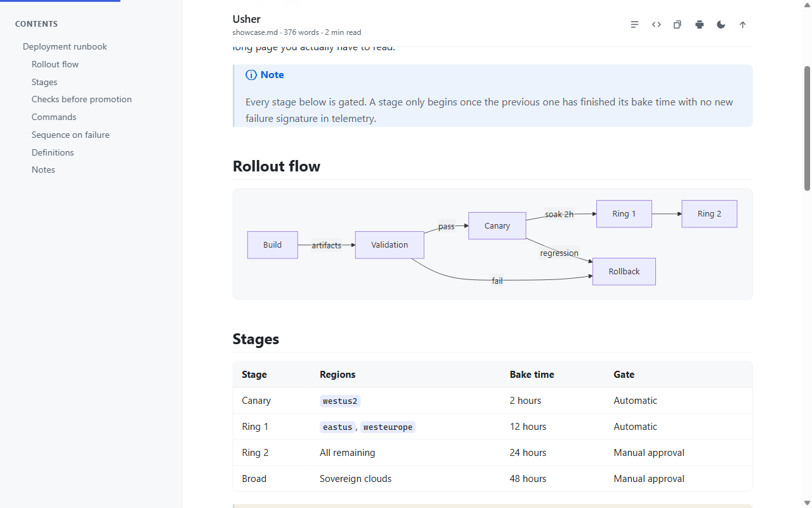Print the document via printer icon
The width and height of the screenshot is (812, 508).
tap(699, 25)
